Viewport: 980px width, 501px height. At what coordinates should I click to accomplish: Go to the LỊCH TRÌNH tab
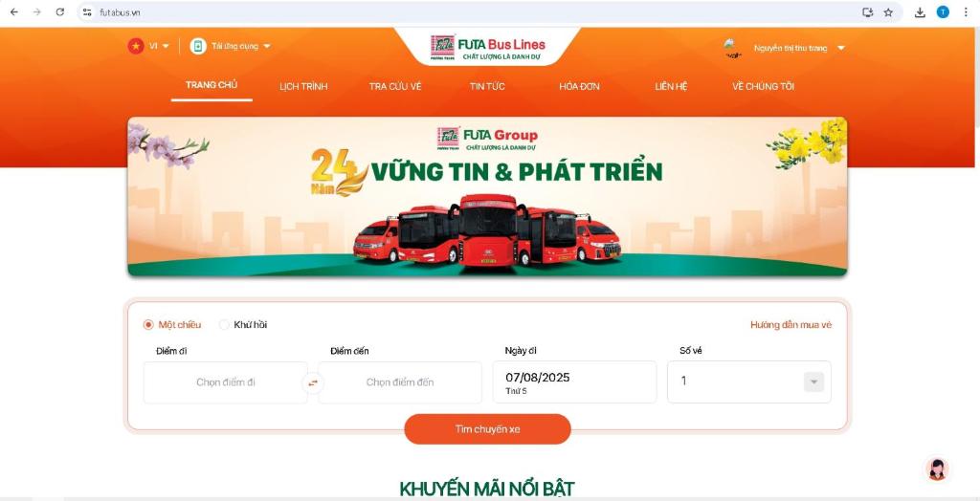pyautogui.click(x=303, y=86)
